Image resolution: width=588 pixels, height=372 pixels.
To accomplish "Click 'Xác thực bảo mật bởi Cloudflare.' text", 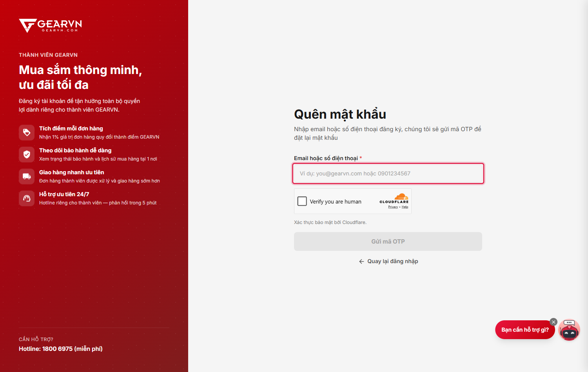I will 330,222.
